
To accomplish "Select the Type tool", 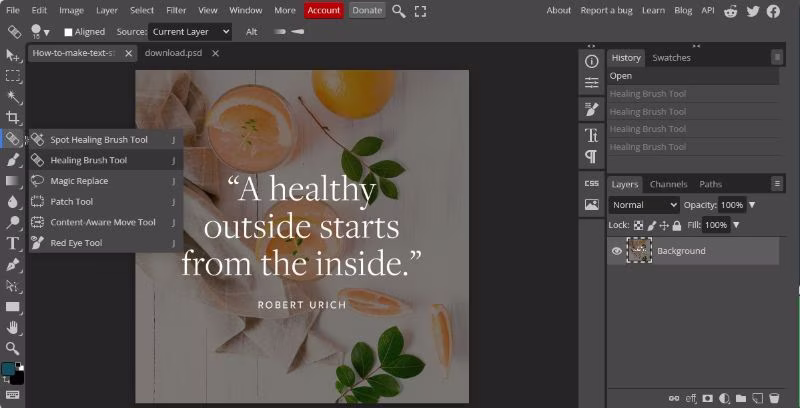I will 13,243.
